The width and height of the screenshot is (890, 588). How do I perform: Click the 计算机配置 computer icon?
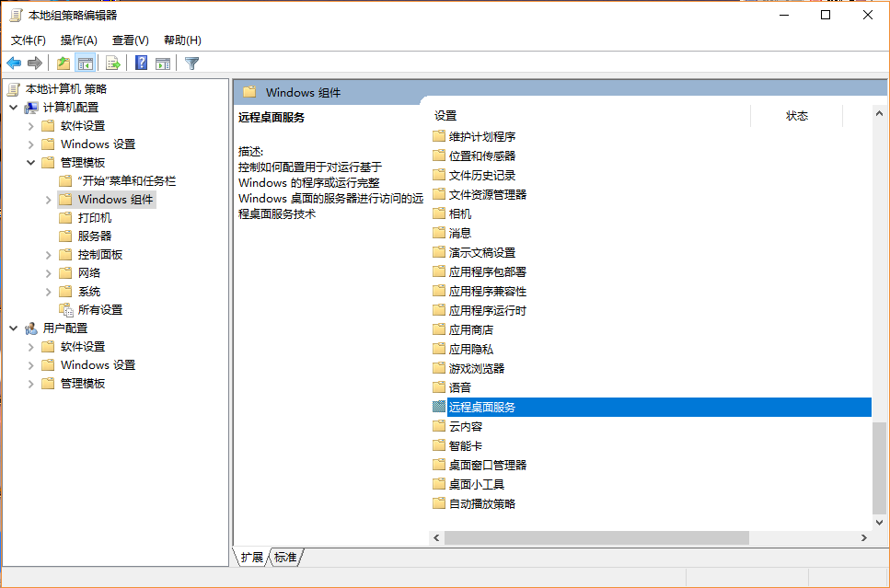click(x=31, y=108)
